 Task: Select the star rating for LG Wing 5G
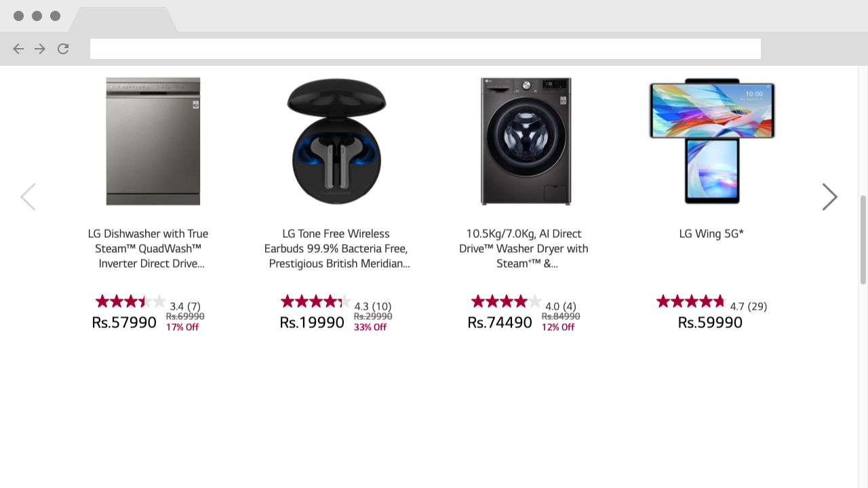pos(690,301)
